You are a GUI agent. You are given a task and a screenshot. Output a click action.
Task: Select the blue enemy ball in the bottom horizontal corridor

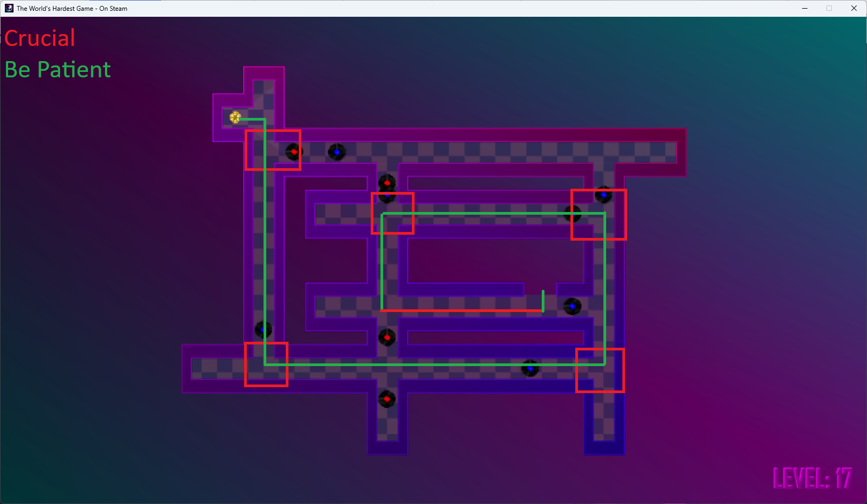coord(530,368)
